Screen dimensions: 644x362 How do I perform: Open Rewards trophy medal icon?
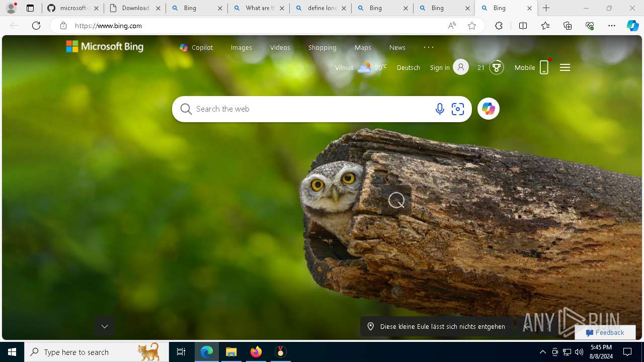pyautogui.click(x=497, y=67)
